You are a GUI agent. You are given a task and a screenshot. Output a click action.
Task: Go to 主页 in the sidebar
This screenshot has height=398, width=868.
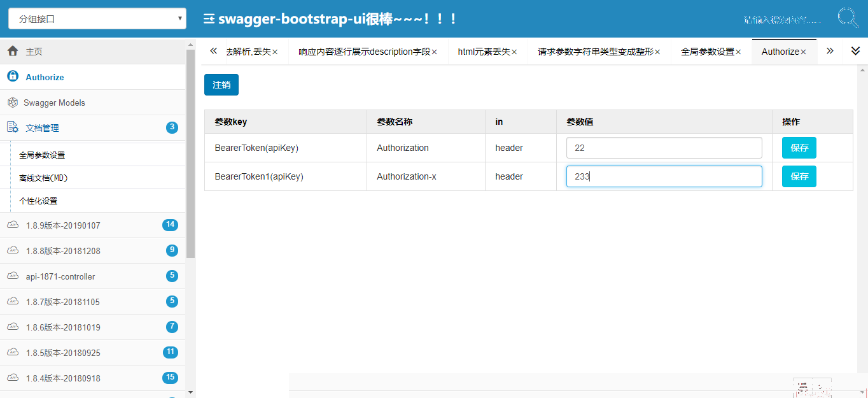tap(93, 51)
